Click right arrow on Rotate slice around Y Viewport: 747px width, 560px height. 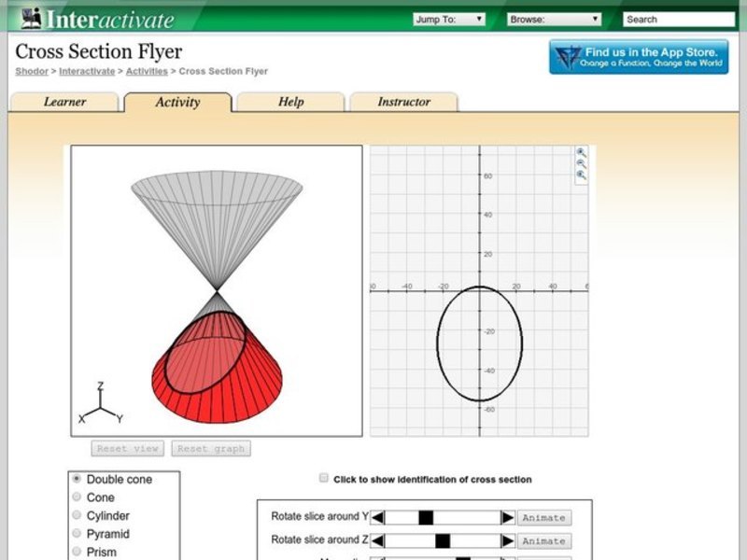click(x=505, y=517)
